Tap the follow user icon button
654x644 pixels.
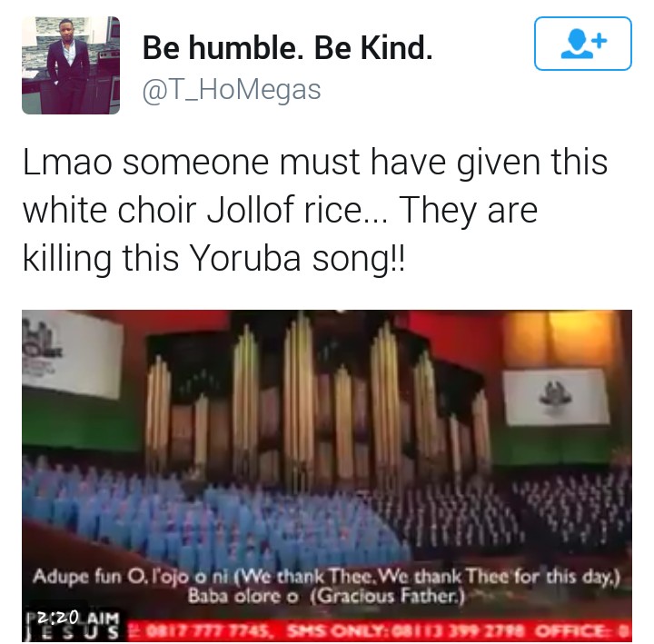click(582, 44)
